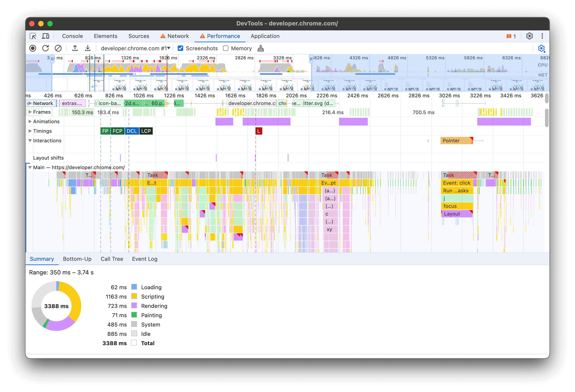The height and width of the screenshot is (392, 575).
Task: Select the Bottom-Up tab
Action: pyautogui.click(x=77, y=258)
